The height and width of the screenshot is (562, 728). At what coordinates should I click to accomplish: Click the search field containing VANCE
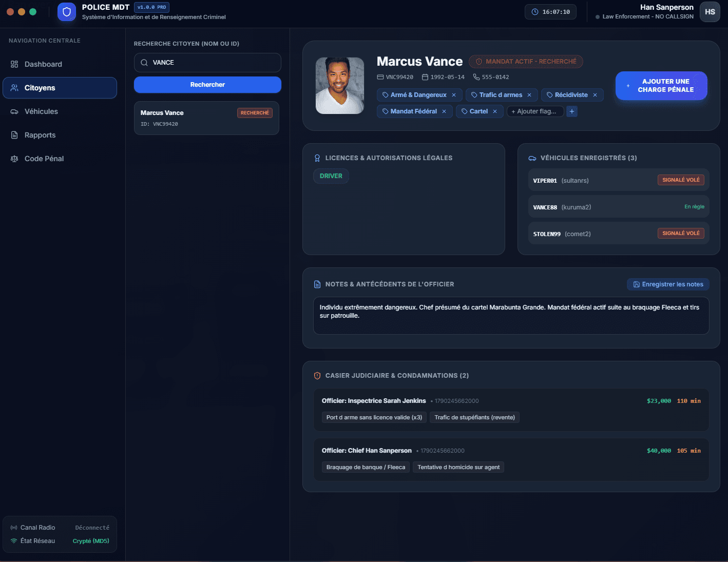pyautogui.click(x=207, y=63)
